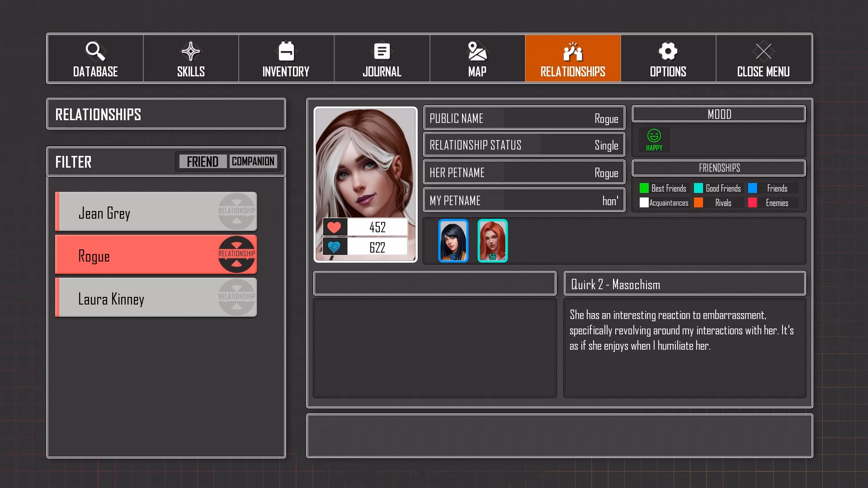Click the map pin icon
The image size is (868, 488).
pos(477,51)
